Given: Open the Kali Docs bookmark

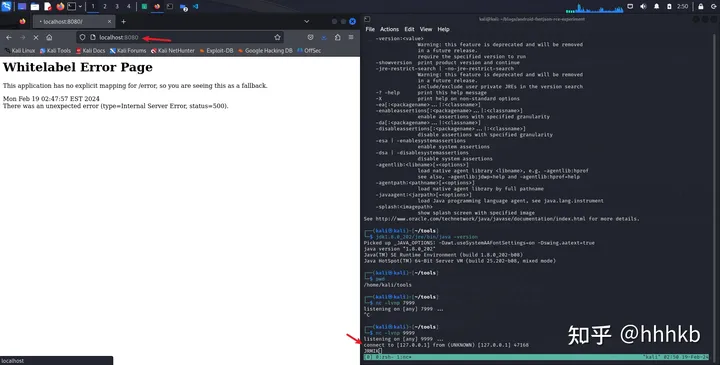Looking at the screenshot, I should [91, 51].
